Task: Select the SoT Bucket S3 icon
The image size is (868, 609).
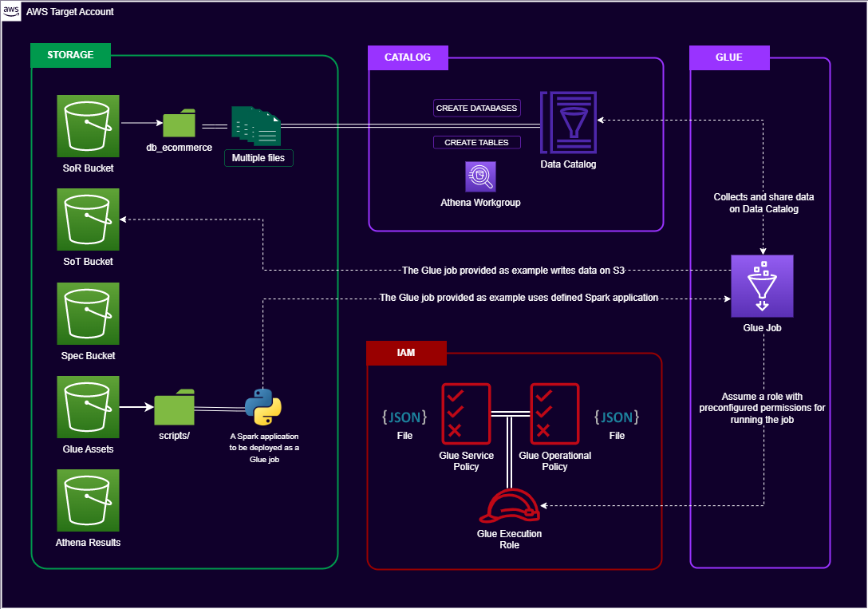Action: click(x=88, y=219)
